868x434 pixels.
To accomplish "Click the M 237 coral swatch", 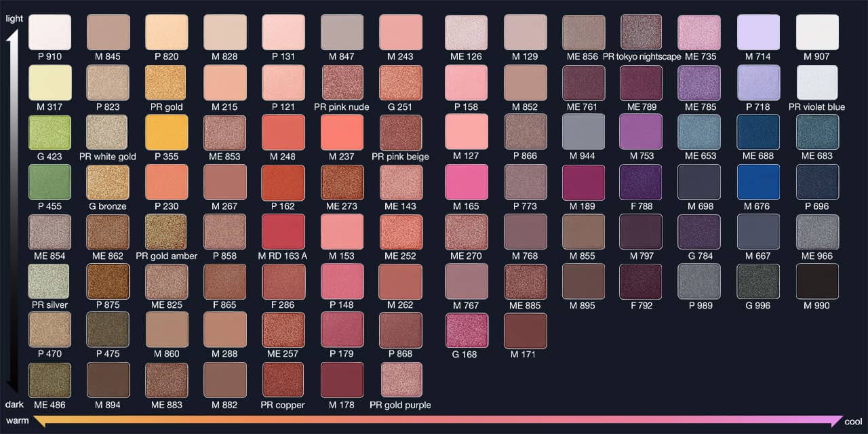I will tap(342, 132).
